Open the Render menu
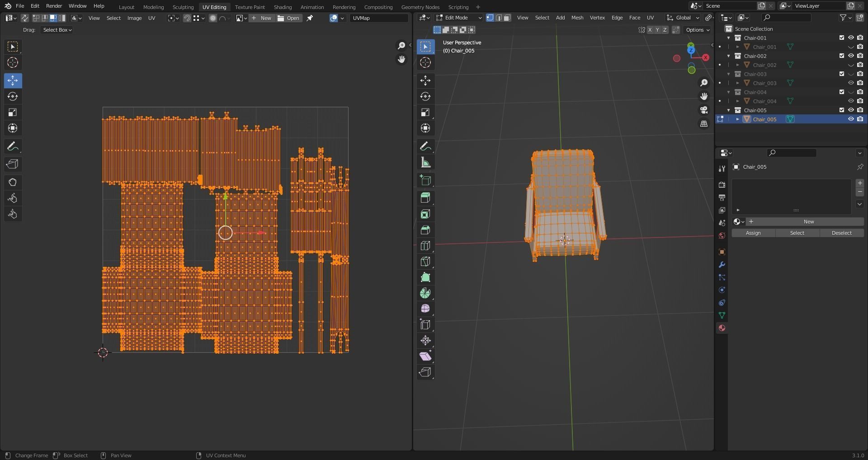 (54, 6)
